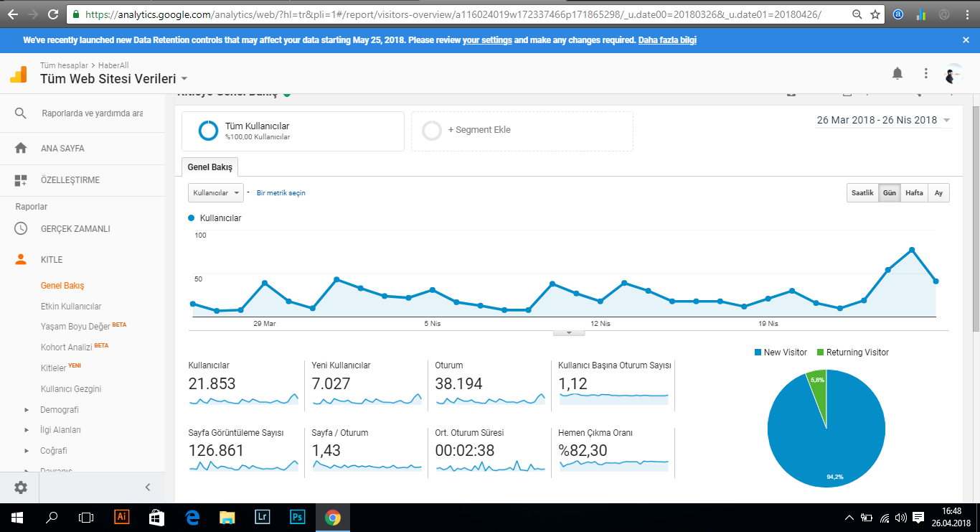Open the three-dot options menu
The width and height of the screenshot is (980, 532).
click(x=926, y=73)
